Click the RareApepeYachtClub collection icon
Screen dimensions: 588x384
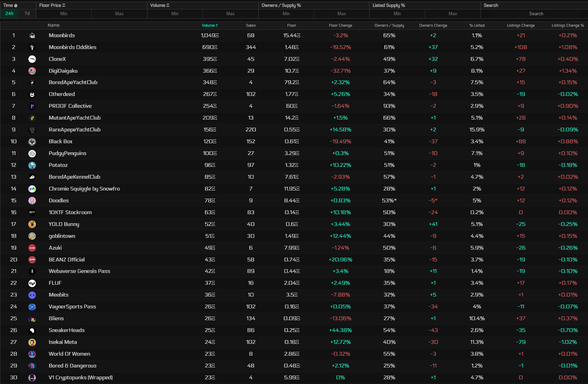tap(32, 130)
